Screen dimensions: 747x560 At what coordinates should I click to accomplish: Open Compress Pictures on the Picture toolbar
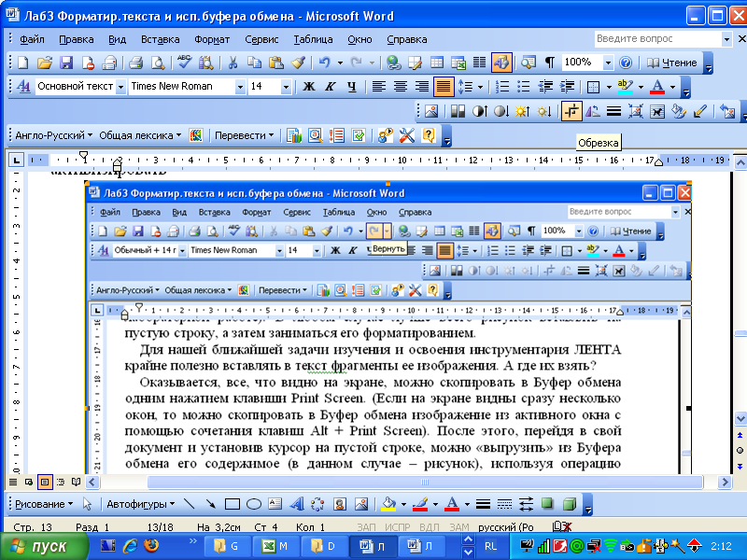pyautogui.click(x=635, y=112)
